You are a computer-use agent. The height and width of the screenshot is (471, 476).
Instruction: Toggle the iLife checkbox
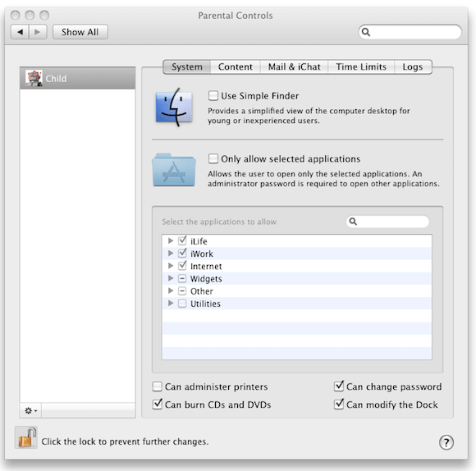coord(182,240)
